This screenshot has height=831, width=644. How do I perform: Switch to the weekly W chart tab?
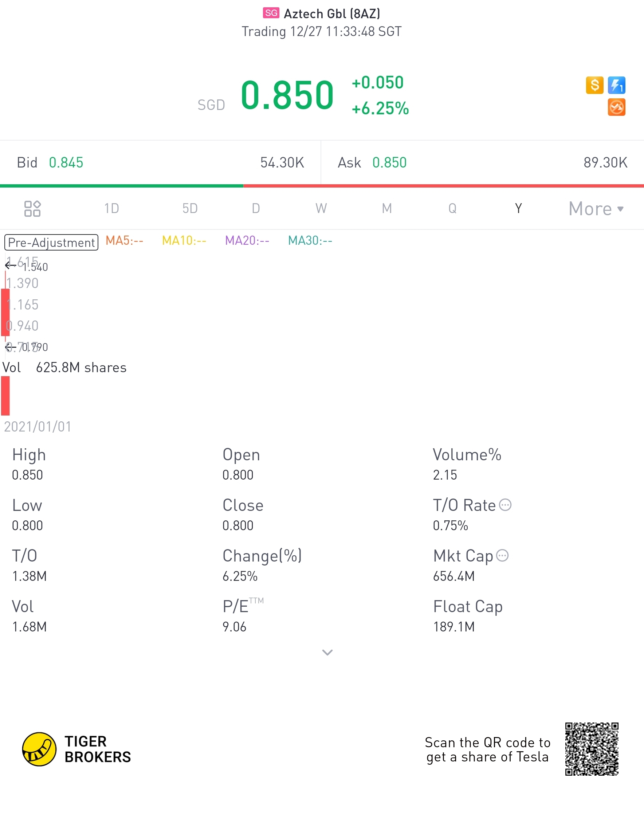click(x=321, y=209)
